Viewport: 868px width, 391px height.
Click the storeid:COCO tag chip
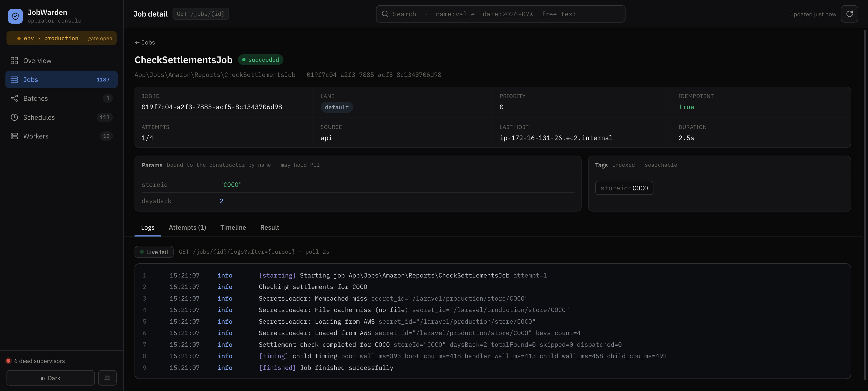pyautogui.click(x=624, y=188)
